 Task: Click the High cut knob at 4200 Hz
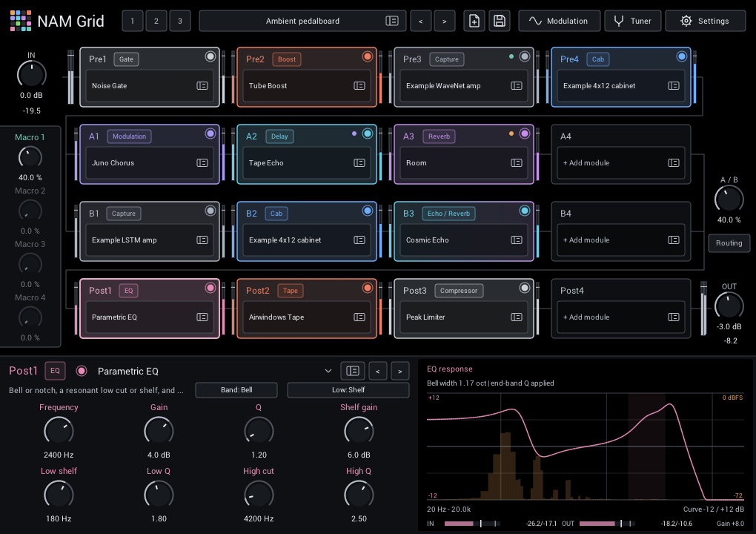[x=259, y=495]
